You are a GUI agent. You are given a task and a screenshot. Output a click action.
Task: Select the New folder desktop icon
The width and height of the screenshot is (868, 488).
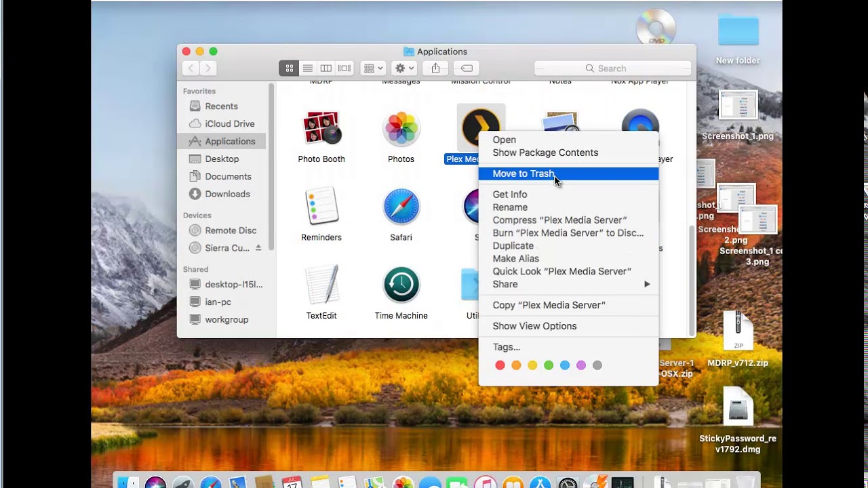pyautogui.click(x=738, y=30)
